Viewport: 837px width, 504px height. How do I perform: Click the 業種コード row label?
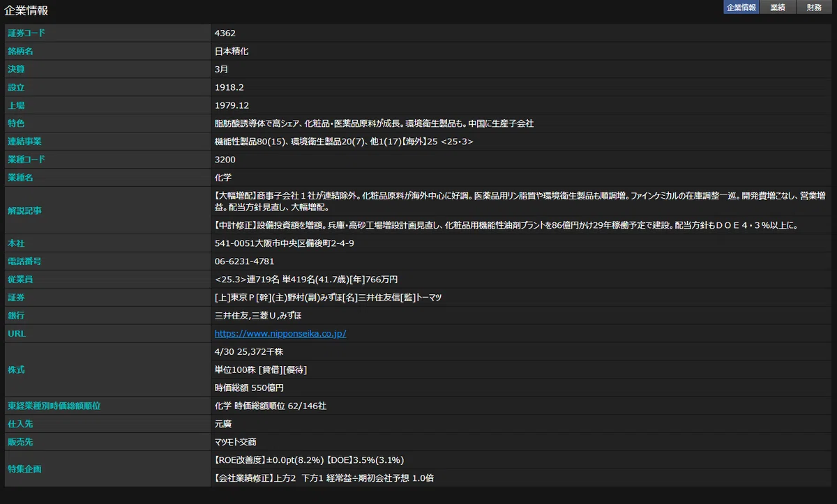tap(26, 160)
